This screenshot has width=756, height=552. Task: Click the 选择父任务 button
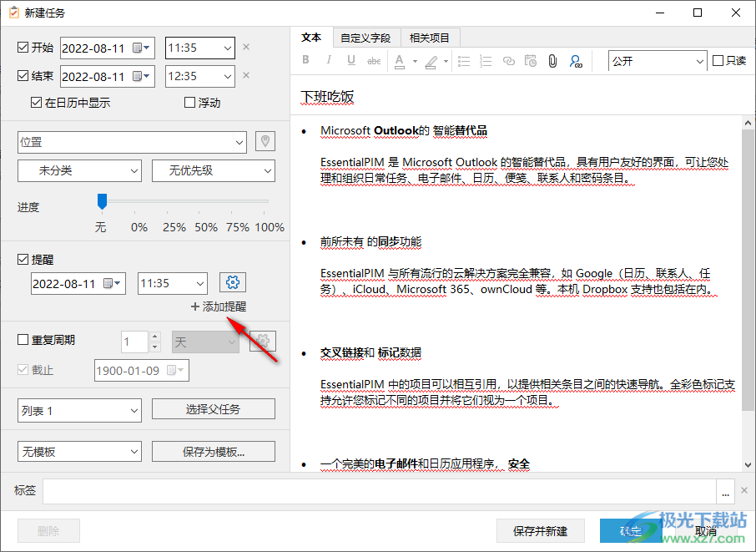coord(214,409)
